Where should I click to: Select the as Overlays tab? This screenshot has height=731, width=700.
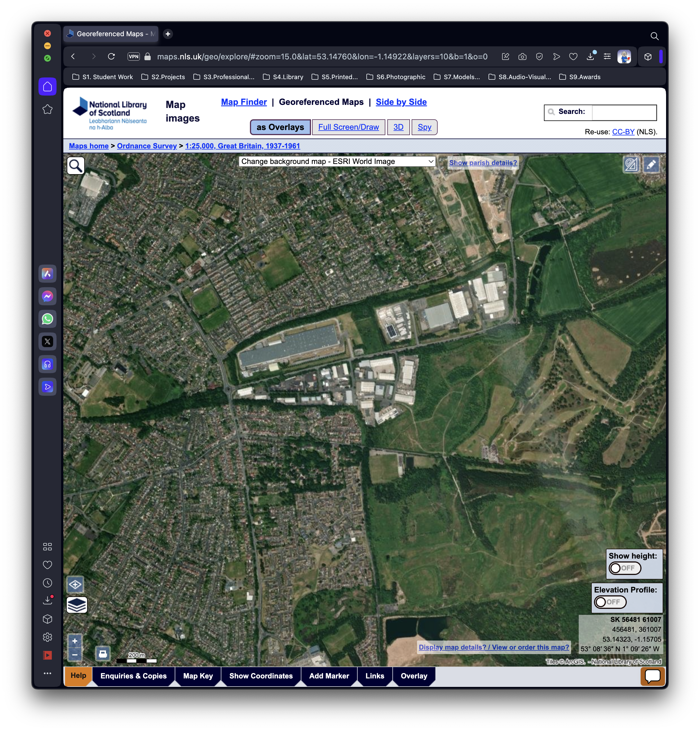click(280, 127)
